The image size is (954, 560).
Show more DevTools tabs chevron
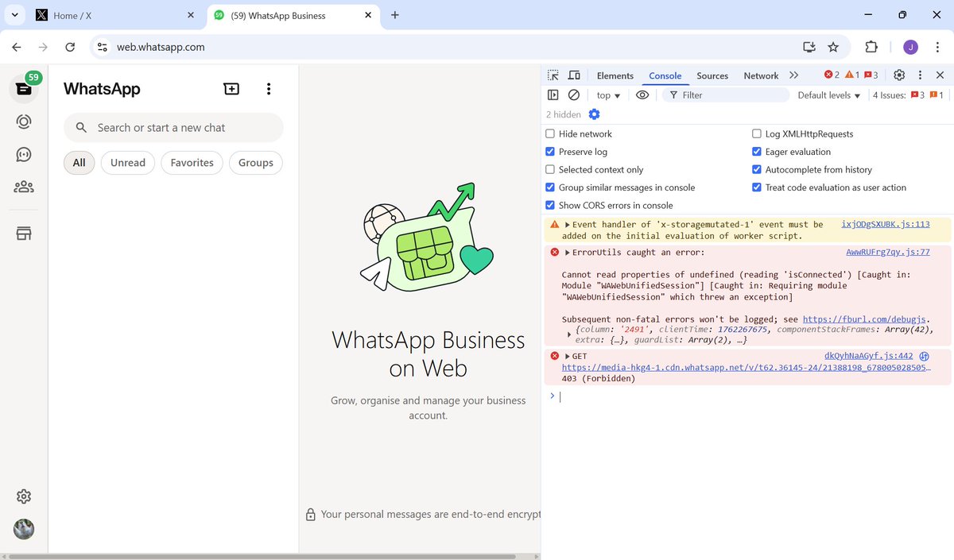793,75
